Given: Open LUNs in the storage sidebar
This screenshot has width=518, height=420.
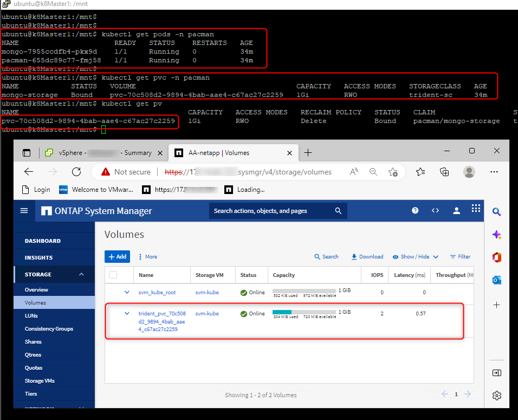Looking at the screenshot, I should [31, 316].
